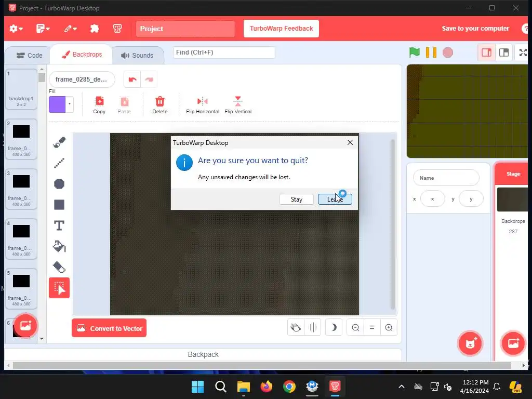Viewport: 532px width, 399px height.
Task: Switch to the Sounds tab
Action: click(x=137, y=55)
